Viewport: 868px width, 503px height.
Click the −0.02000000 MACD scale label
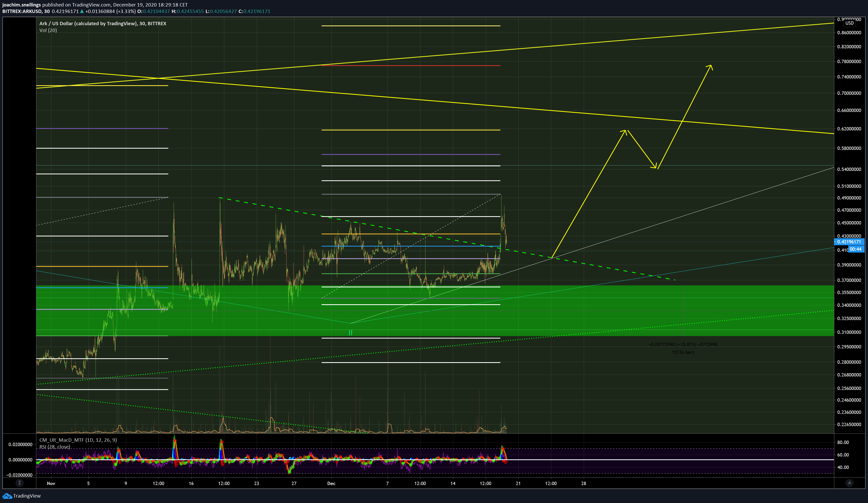coord(19,475)
